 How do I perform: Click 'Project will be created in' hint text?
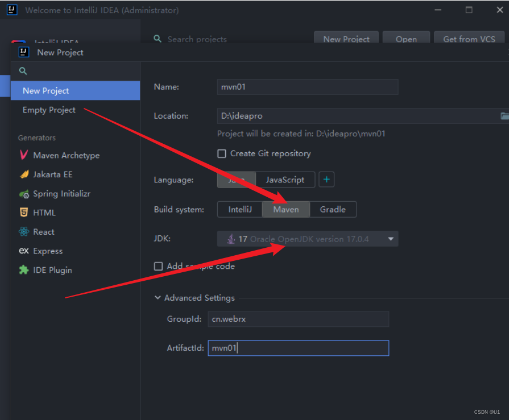[301, 134]
